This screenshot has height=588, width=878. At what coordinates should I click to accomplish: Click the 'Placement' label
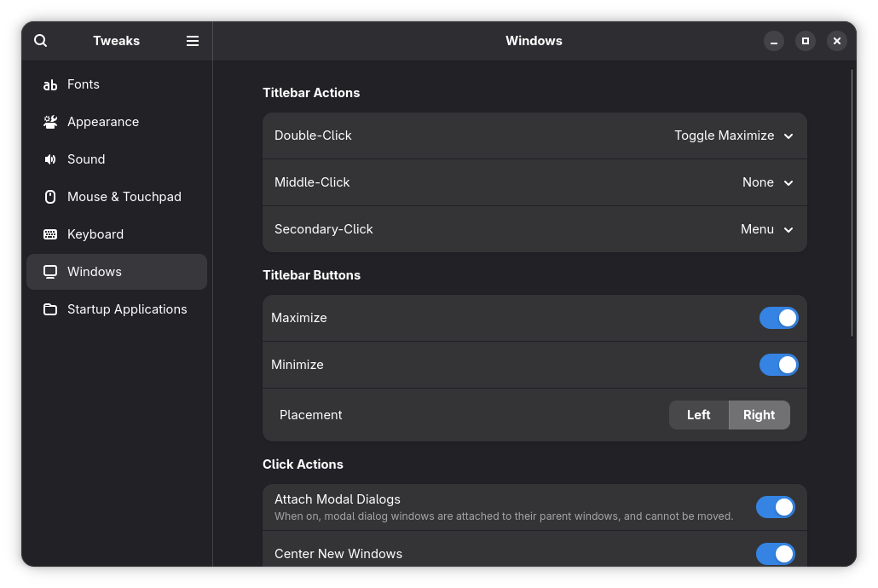click(x=311, y=415)
